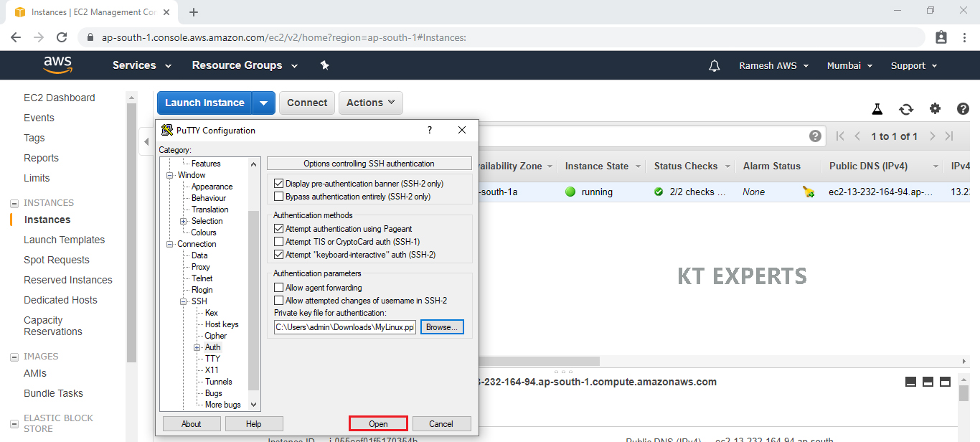Open Launch Instance dropdown arrow

(x=263, y=103)
